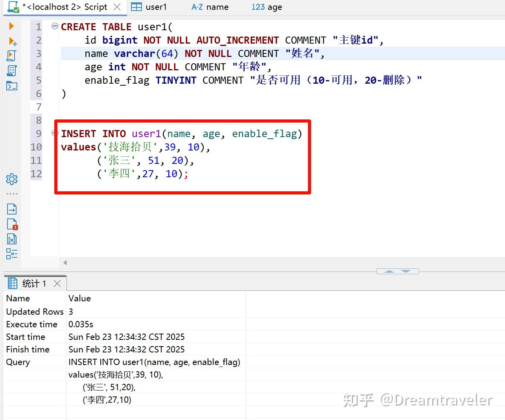Click the table icon on the user1 tab
The image size is (505, 420).
(136, 7)
